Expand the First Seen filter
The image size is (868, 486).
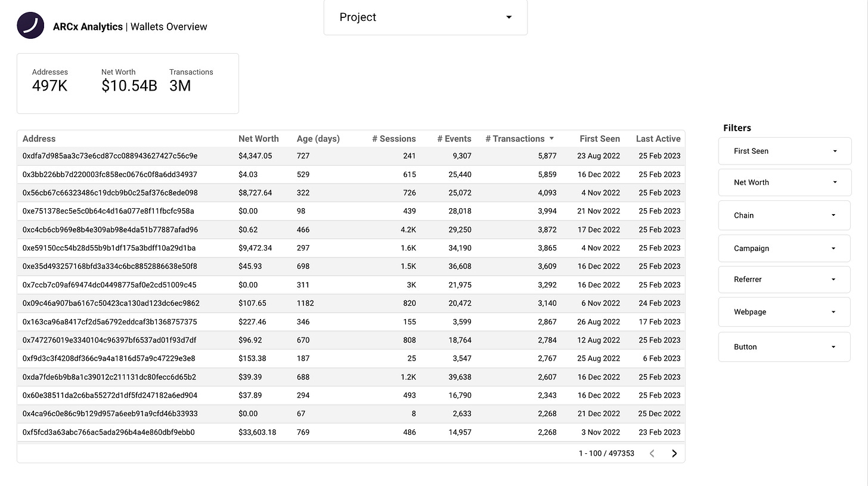[x=785, y=151]
